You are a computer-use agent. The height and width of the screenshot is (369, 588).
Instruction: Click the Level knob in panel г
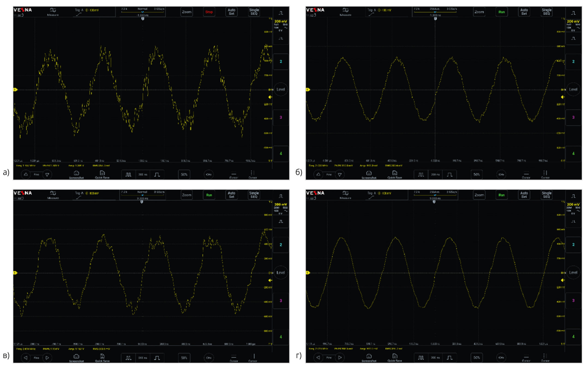(573, 273)
